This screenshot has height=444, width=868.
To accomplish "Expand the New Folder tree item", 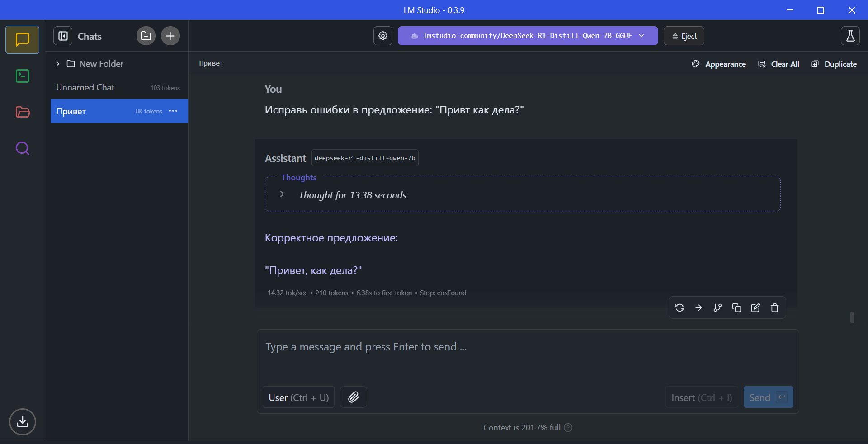I will click(57, 64).
